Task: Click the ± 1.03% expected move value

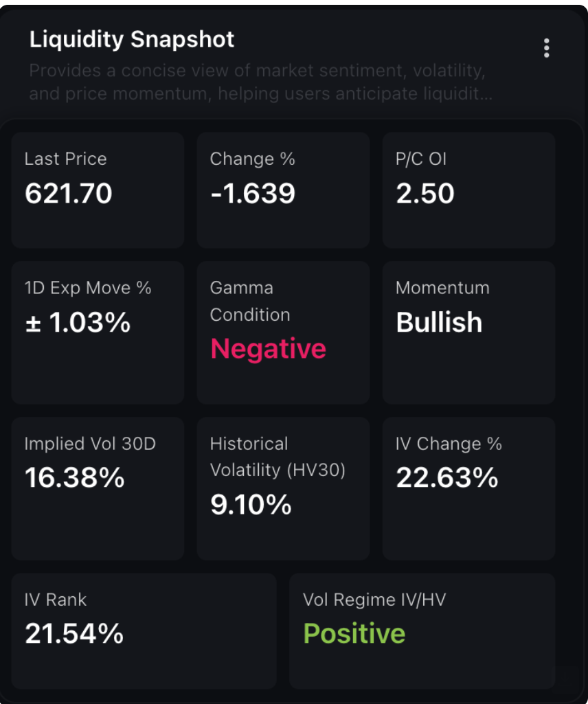Action: (78, 322)
